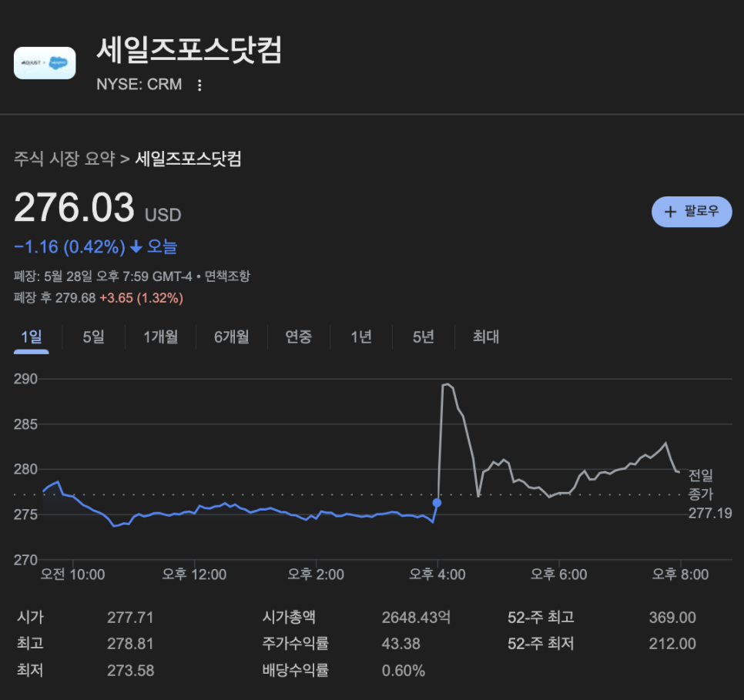744x700 pixels.
Task: Switch to the 5년 chart tab
Action: coord(424,337)
